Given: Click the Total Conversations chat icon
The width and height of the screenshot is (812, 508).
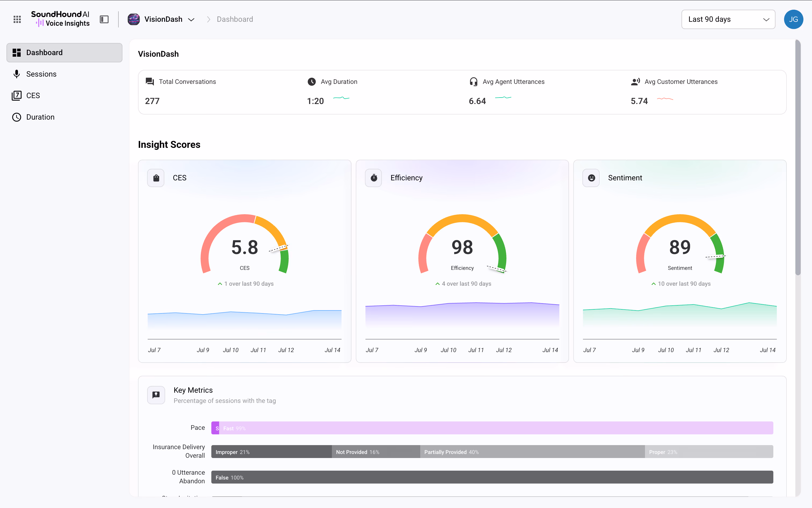Looking at the screenshot, I should (150, 82).
